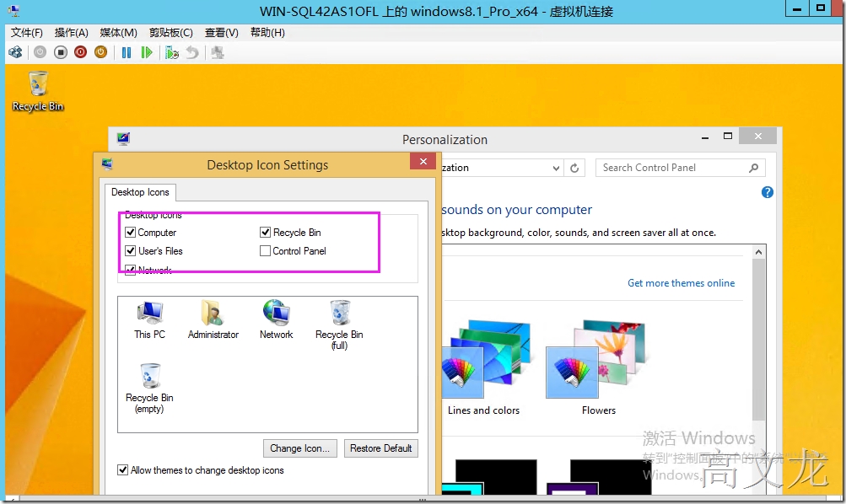
Task: Select the Recycle Bin (full) icon
Action: click(x=339, y=325)
